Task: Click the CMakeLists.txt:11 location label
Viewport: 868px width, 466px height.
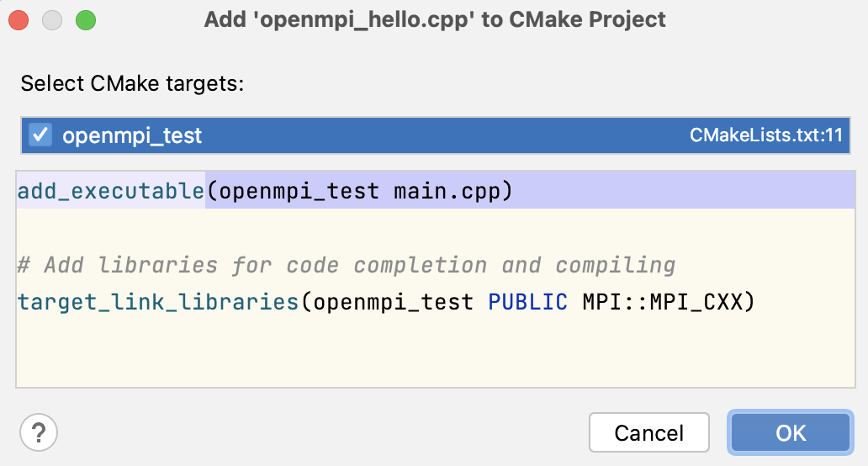Action: coord(765,135)
